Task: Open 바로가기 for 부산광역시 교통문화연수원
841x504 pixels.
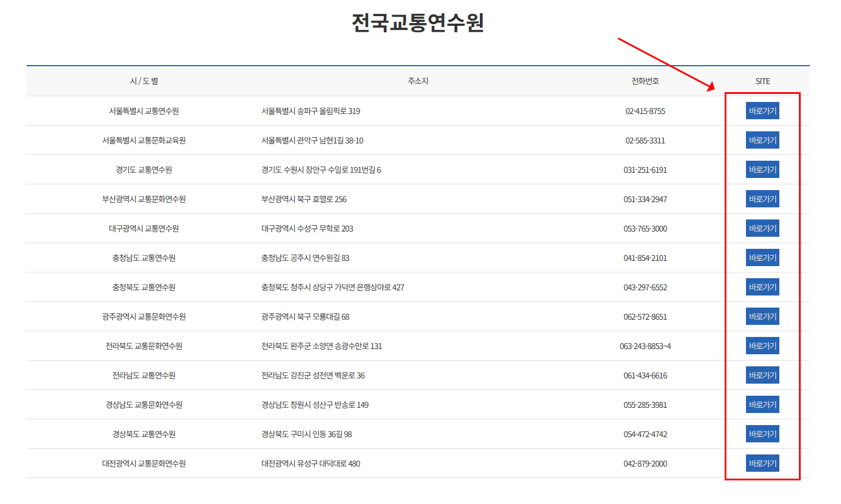Action: coord(762,199)
